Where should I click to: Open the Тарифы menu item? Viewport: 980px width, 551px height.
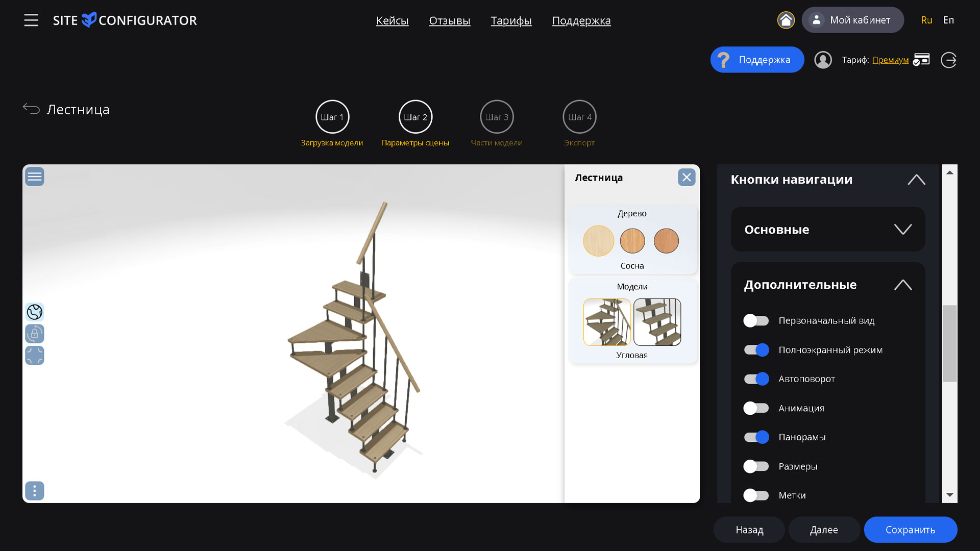pyautogui.click(x=511, y=21)
